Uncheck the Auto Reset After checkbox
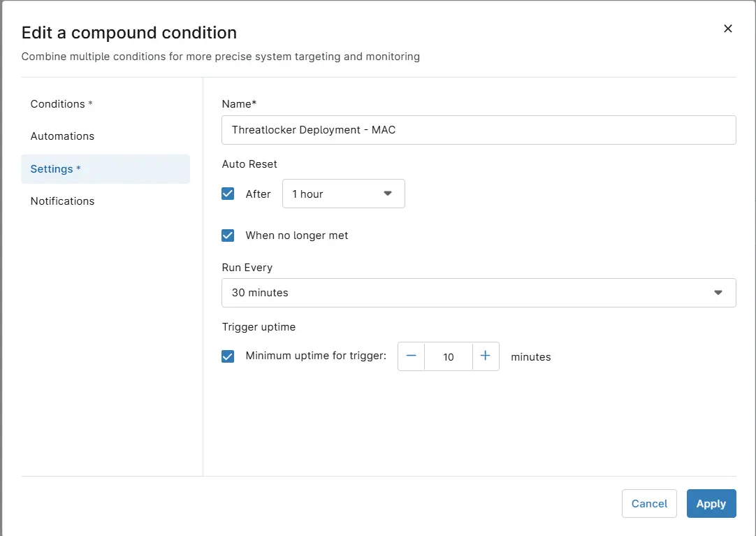The width and height of the screenshot is (756, 536). (228, 194)
